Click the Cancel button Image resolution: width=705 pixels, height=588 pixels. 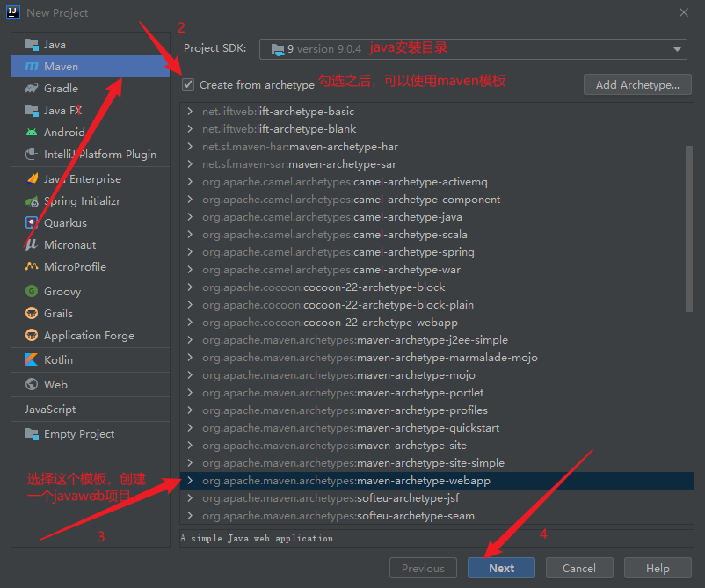tap(579, 568)
